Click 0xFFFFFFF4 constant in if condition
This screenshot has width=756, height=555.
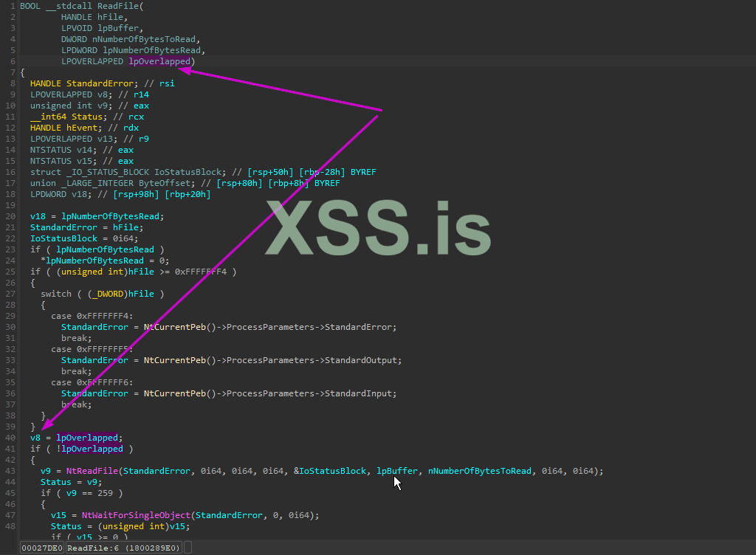click(x=201, y=272)
